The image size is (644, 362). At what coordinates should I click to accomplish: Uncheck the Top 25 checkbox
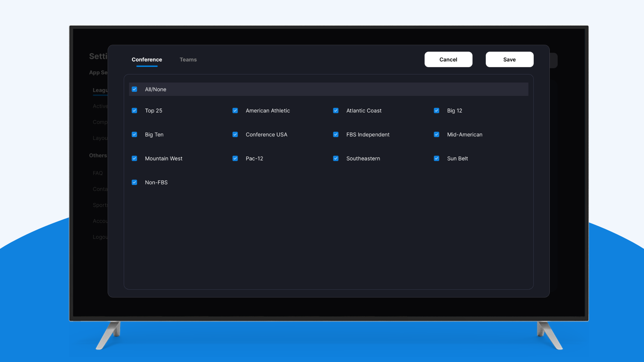coord(135,111)
